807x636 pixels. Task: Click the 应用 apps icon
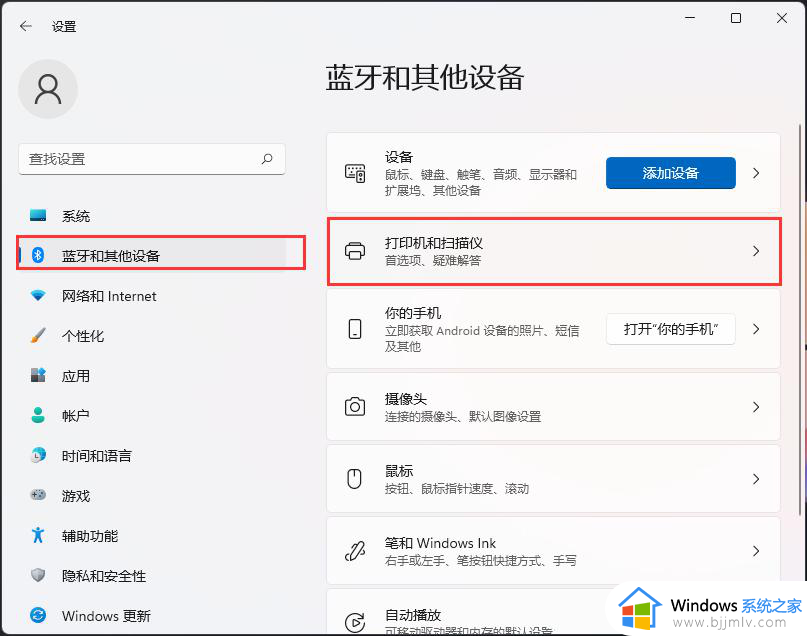[x=38, y=375]
